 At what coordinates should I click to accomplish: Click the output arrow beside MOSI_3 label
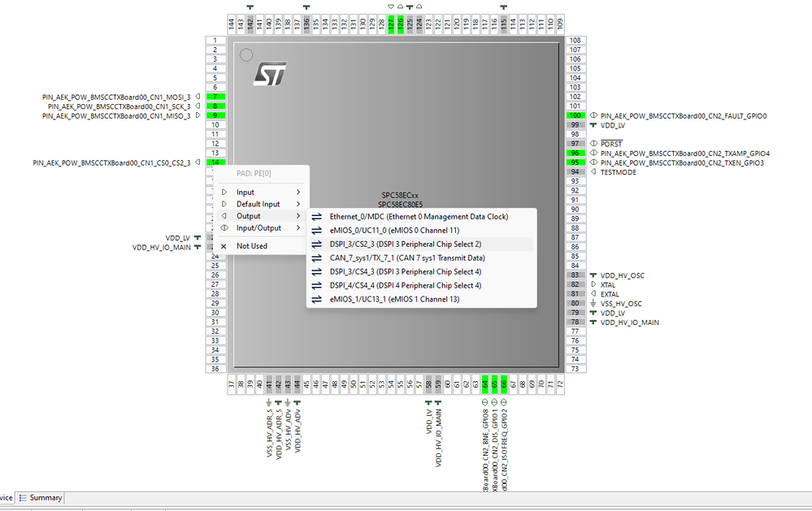coord(198,97)
